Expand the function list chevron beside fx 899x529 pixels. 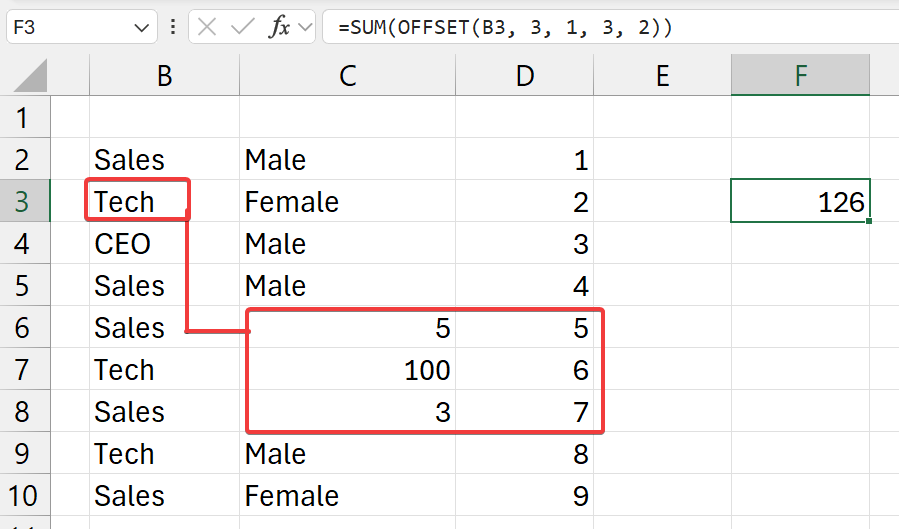[305, 27]
